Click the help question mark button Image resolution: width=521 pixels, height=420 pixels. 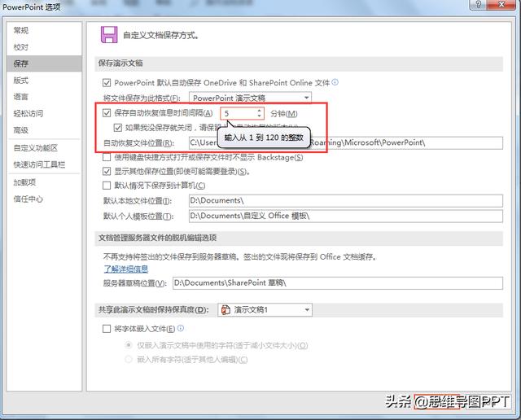coord(478,4)
